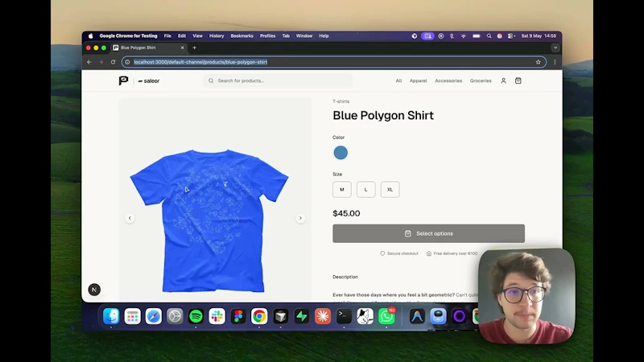Open the View menu
644x362 pixels.
point(197,36)
